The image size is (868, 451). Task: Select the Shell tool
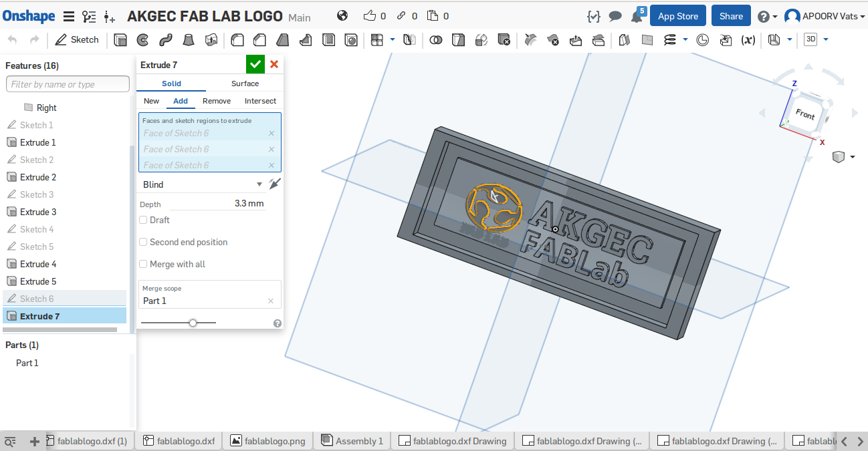tap(328, 40)
